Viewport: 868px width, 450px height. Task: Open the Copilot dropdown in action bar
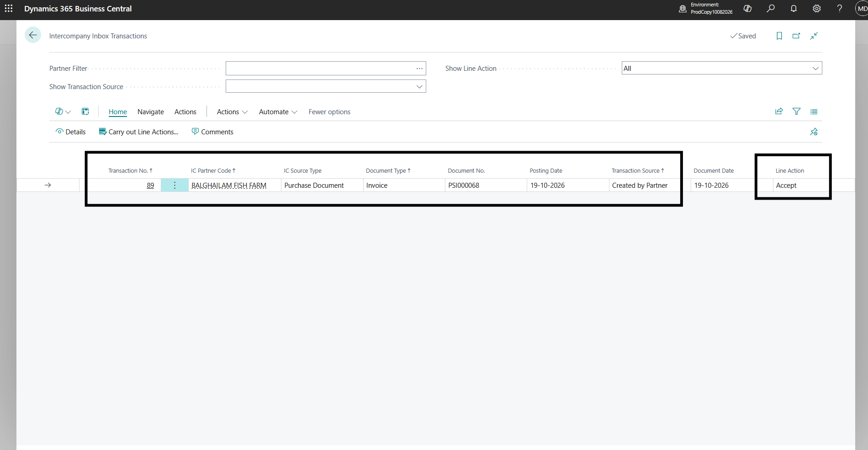(x=63, y=111)
